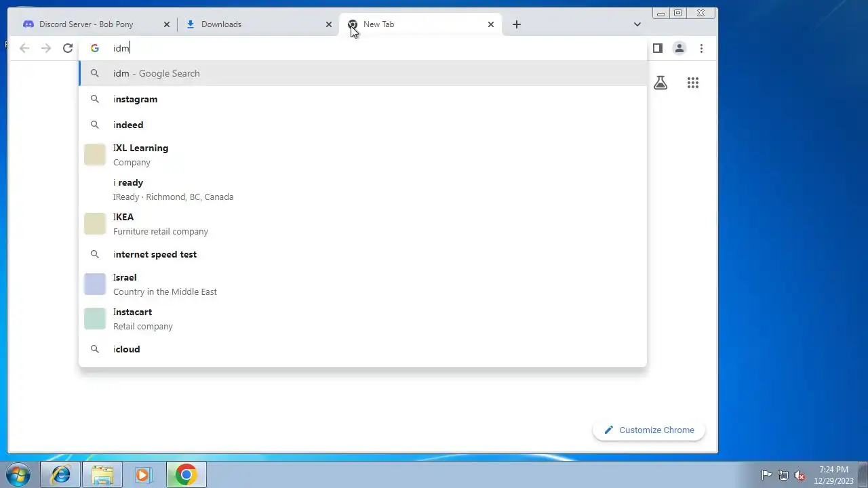868x488 pixels.
Task: Open Windows Explorer from taskbar
Action: point(102,474)
